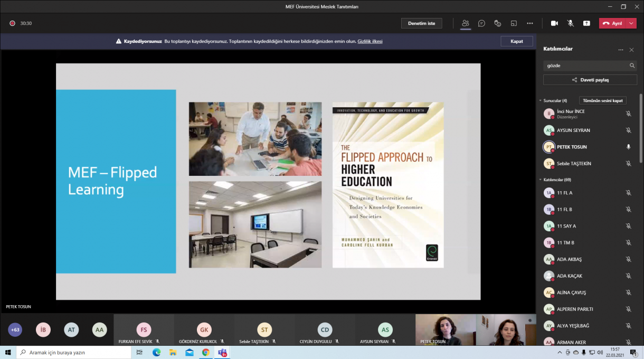The image size is (644, 359).
Task: Open breakout rooms icon in toolbar
Action: [514, 23]
